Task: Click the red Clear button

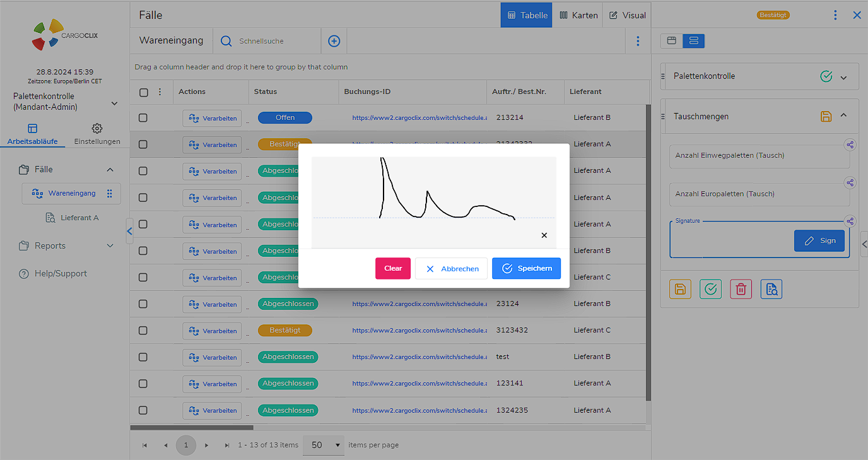Action: tap(392, 268)
